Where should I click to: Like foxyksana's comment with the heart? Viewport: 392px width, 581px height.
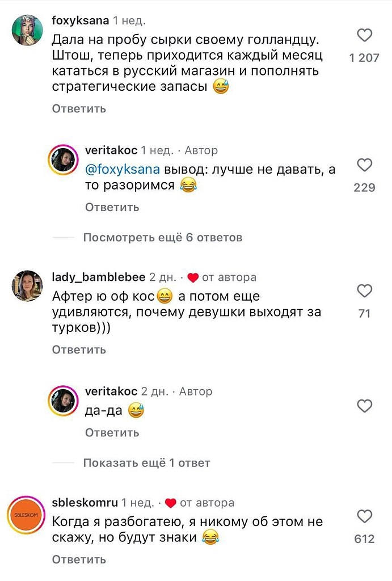[365, 36]
